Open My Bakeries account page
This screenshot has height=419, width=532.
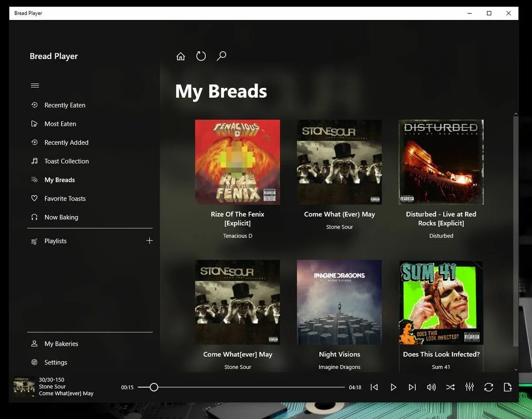[61, 344]
